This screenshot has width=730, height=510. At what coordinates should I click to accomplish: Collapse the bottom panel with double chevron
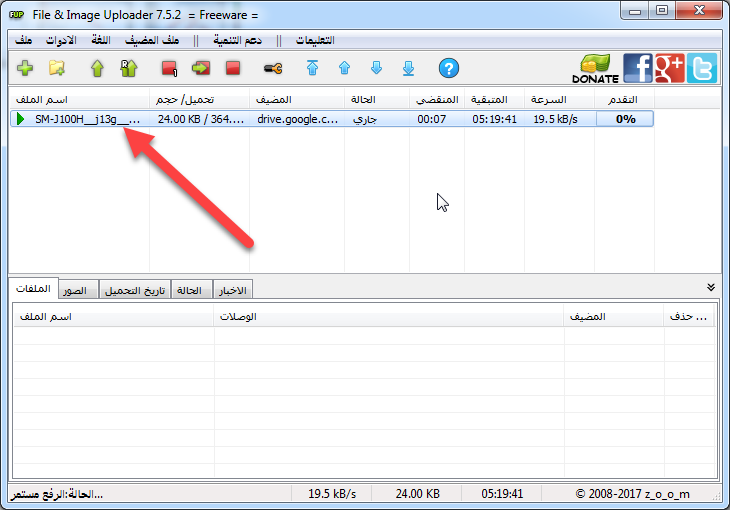click(x=710, y=287)
